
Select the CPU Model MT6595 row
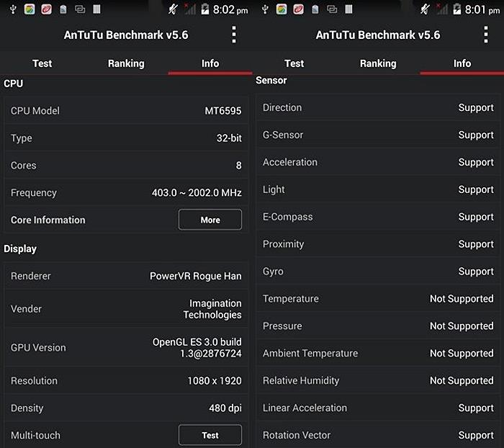126,111
